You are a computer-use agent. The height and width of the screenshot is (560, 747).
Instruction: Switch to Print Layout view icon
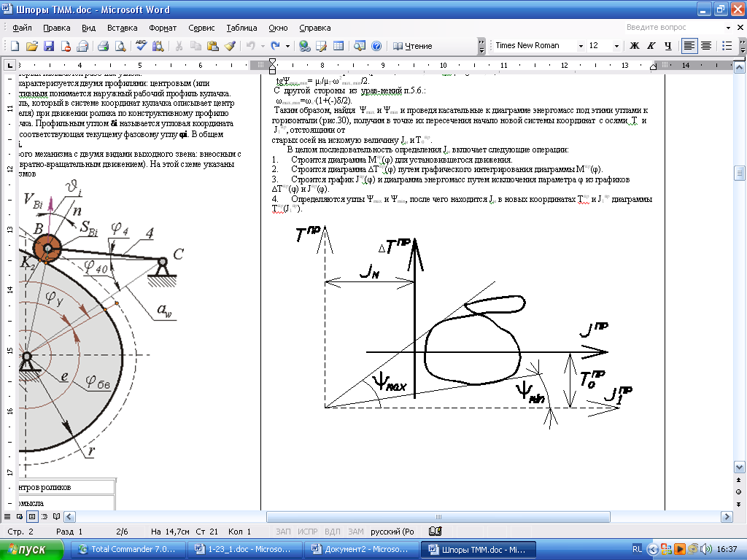coord(32,517)
